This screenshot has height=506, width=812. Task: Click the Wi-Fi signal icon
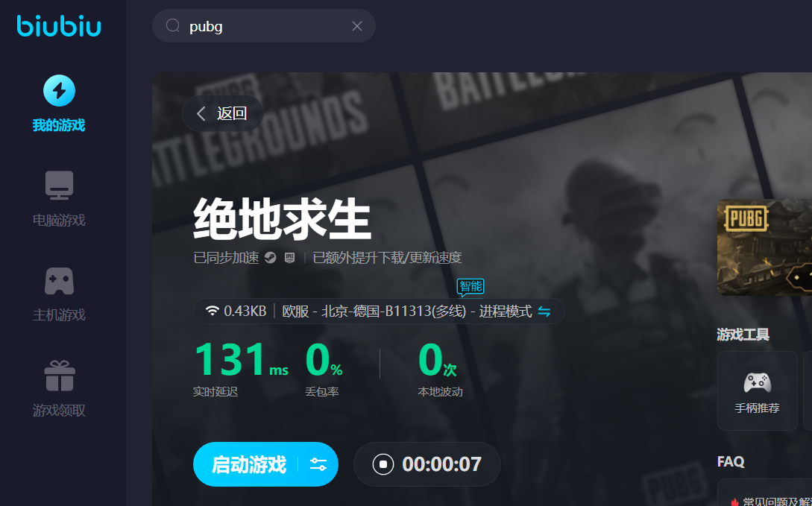coord(213,311)
